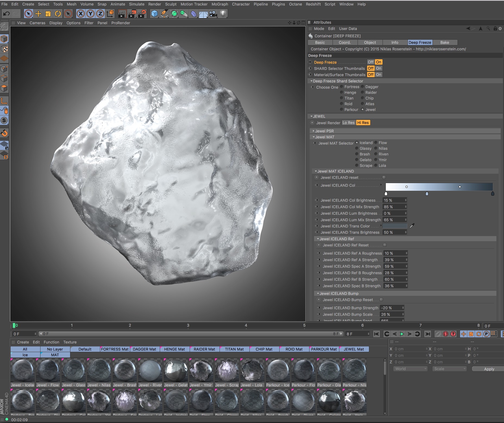Turn Deep Freeze Off
This screenshot has height=423, width=504.
point(371,62)
